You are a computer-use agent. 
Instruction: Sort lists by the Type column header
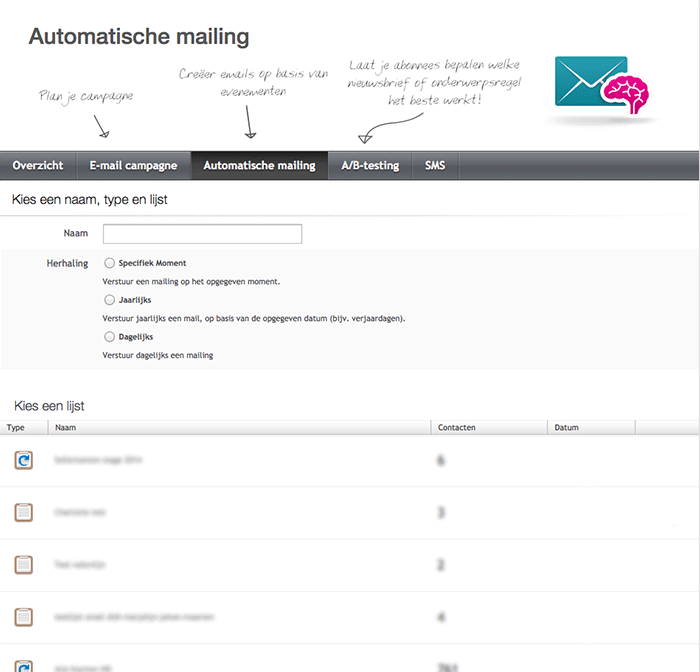[17, 428]
